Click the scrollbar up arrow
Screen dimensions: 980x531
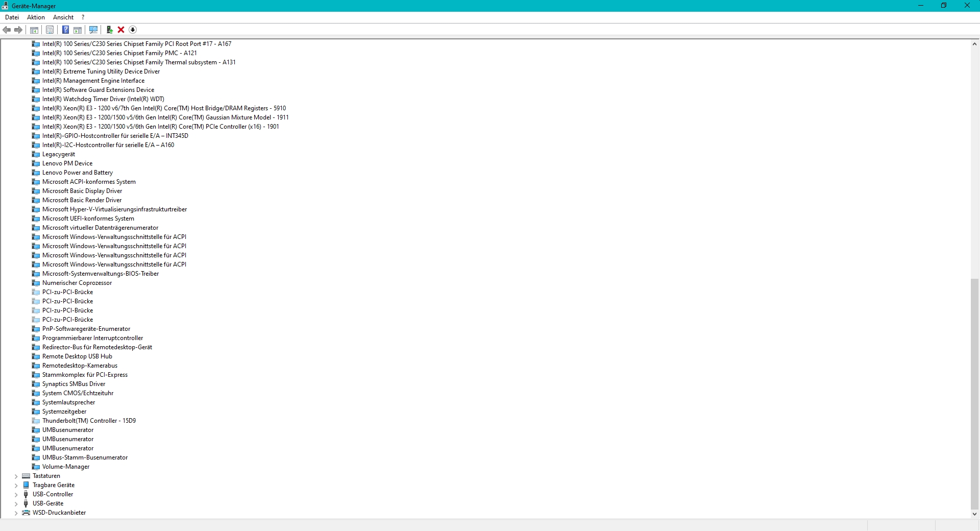[975, 44]
